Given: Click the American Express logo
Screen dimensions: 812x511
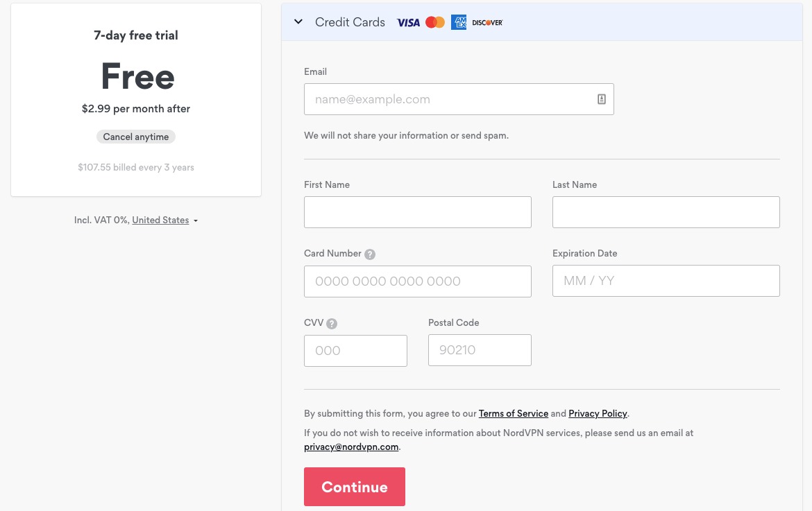Looking at the screenshot, I should (x=458, y=22).
